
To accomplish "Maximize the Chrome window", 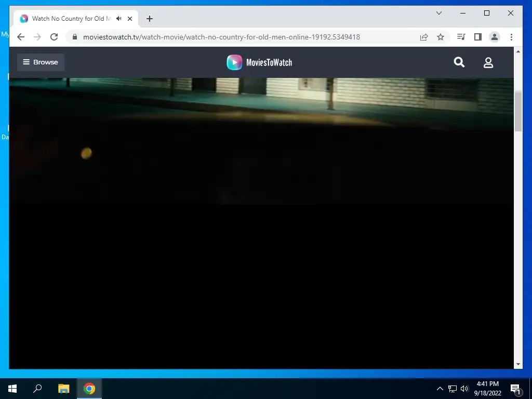I will [486, 13].
